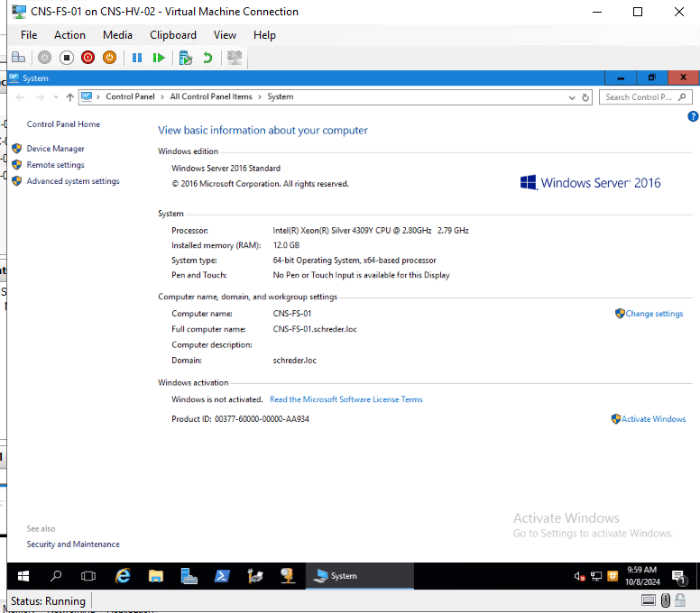Click the orange Save state icon
The width and height of the screenshot is (700, 613).
(x=109, y=58)
